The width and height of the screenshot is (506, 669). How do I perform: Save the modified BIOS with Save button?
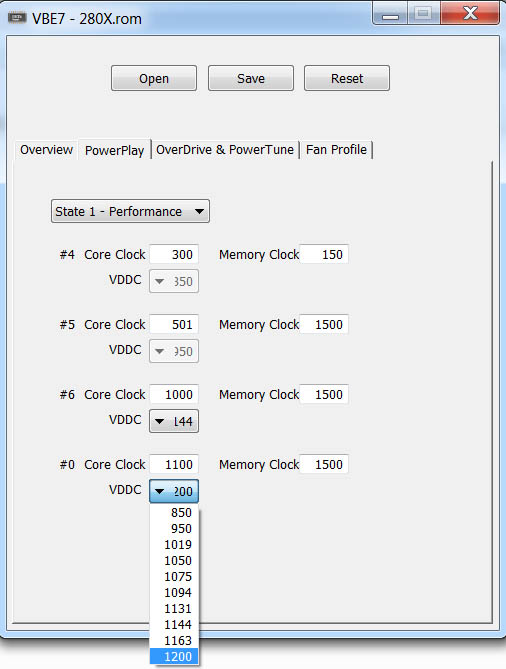(251, 78)
